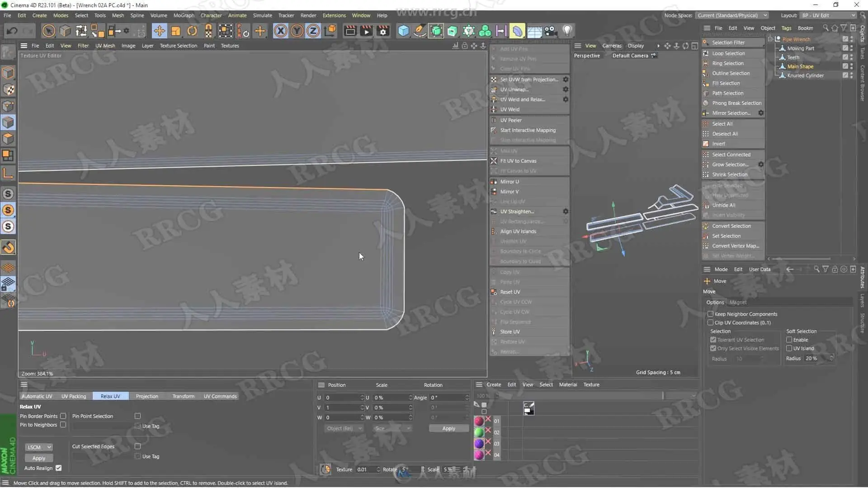Viewport: 868px width, 488px height.
Task: Open the LSCM method dropdown
Action: click(39, 447)
